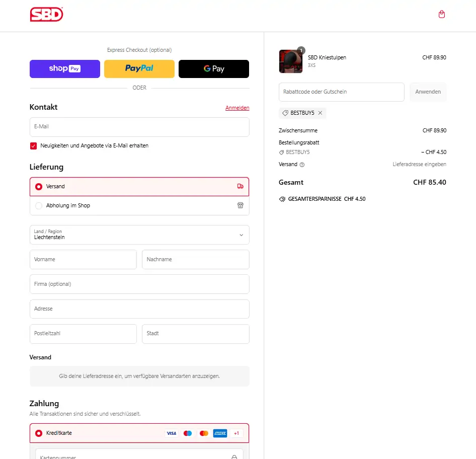
Task: Click the card number lock icon
Action: 234,457
